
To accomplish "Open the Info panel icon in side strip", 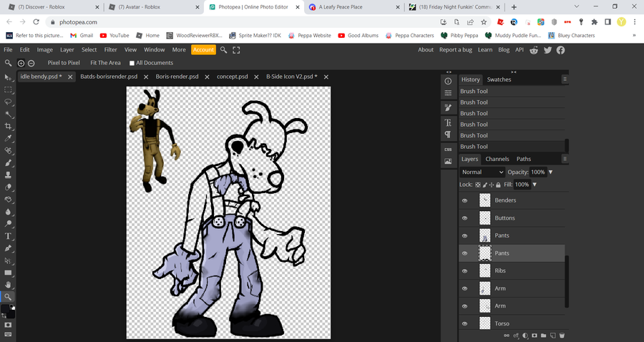I will [x=448, y=82].
